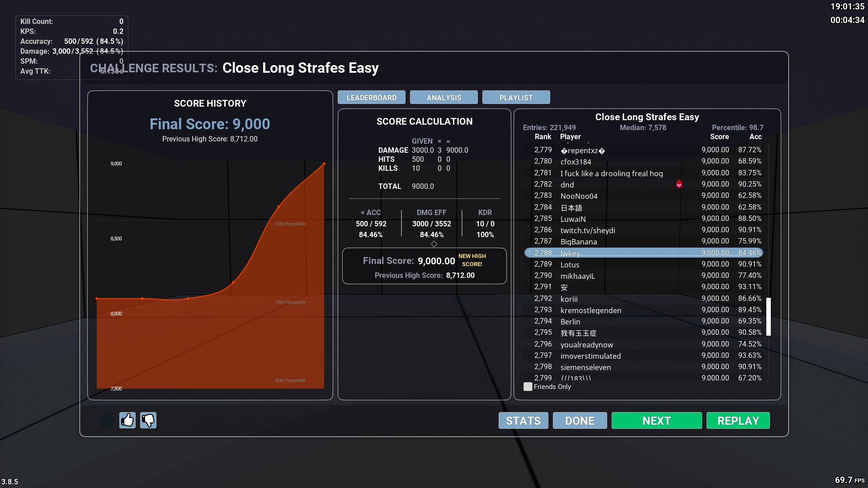Favorite the scenario with the star icon
The width and height of the screenshot is (868, 488).
107,420
